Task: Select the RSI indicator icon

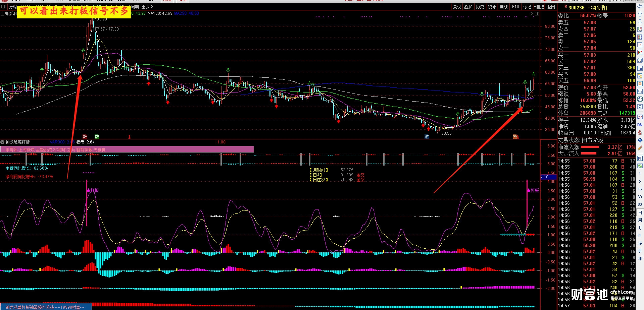Action: [x=640, y=125]
